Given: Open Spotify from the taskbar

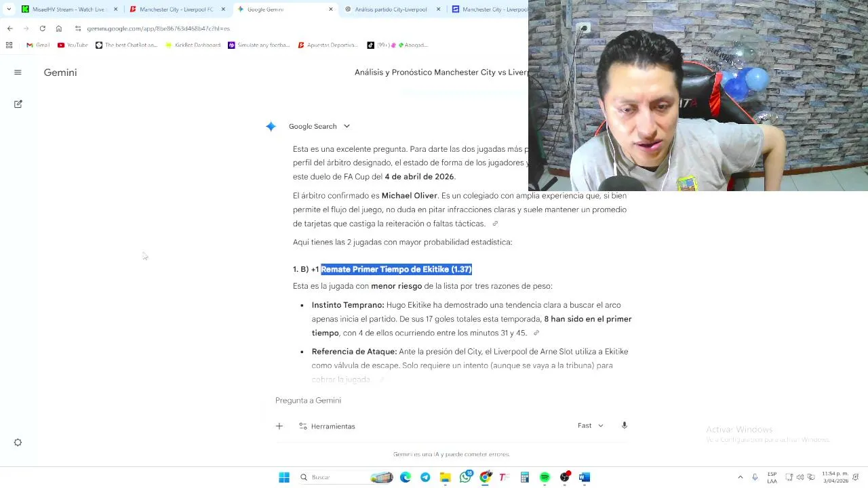Looking at the screenshot, I should (545, 477).
